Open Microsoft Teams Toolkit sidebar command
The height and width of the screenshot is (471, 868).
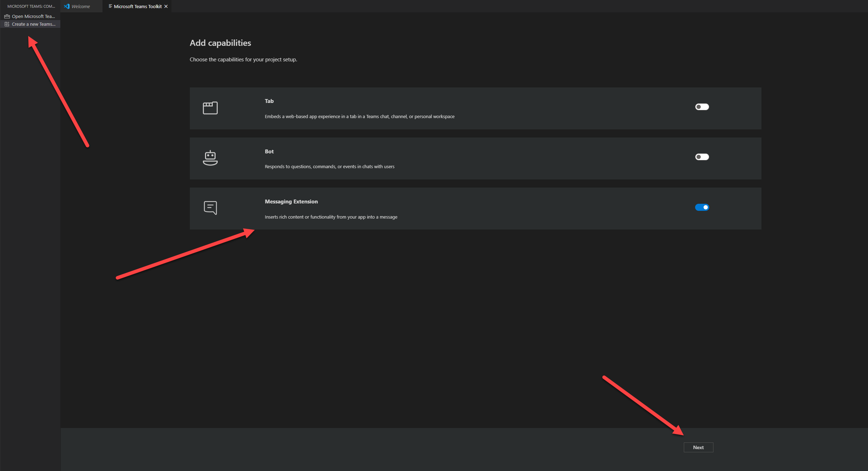click(x=30, y=16)
